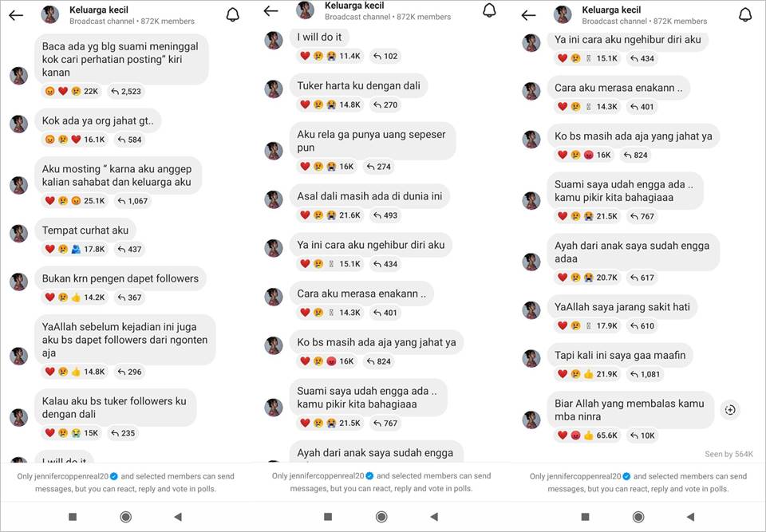The width and height of the screenshot is (766, 532).
Task: Tap Android back triangle in right panel
Action: (690, 516)
